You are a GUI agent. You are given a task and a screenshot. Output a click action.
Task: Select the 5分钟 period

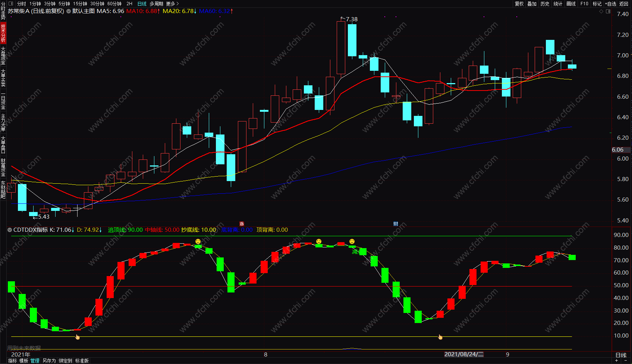(x=65, y=4)
